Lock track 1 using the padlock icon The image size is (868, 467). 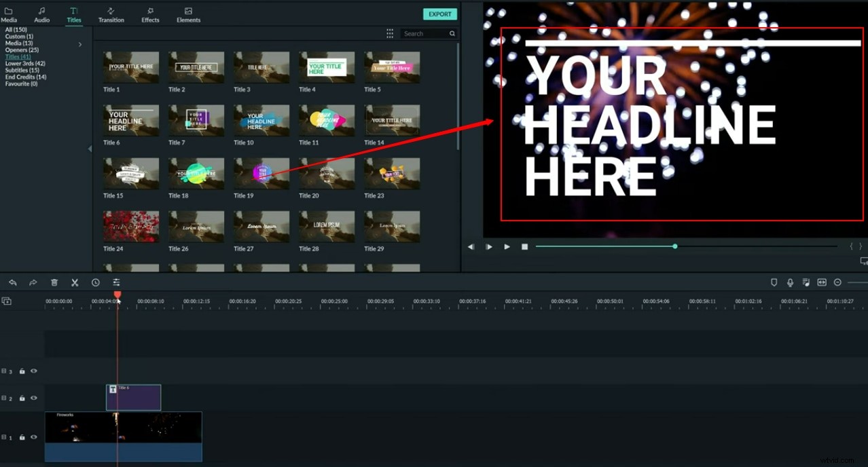click(22, 437)
